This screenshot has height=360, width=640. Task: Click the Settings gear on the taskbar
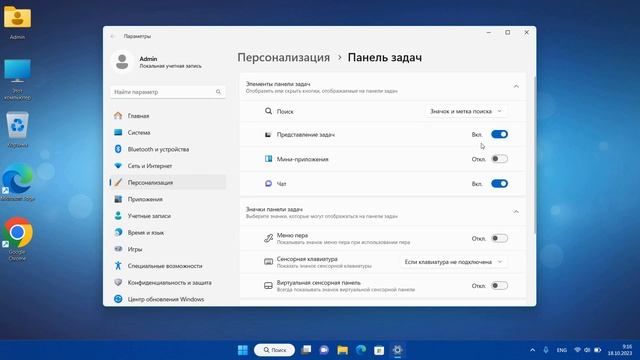coord(398,350)
